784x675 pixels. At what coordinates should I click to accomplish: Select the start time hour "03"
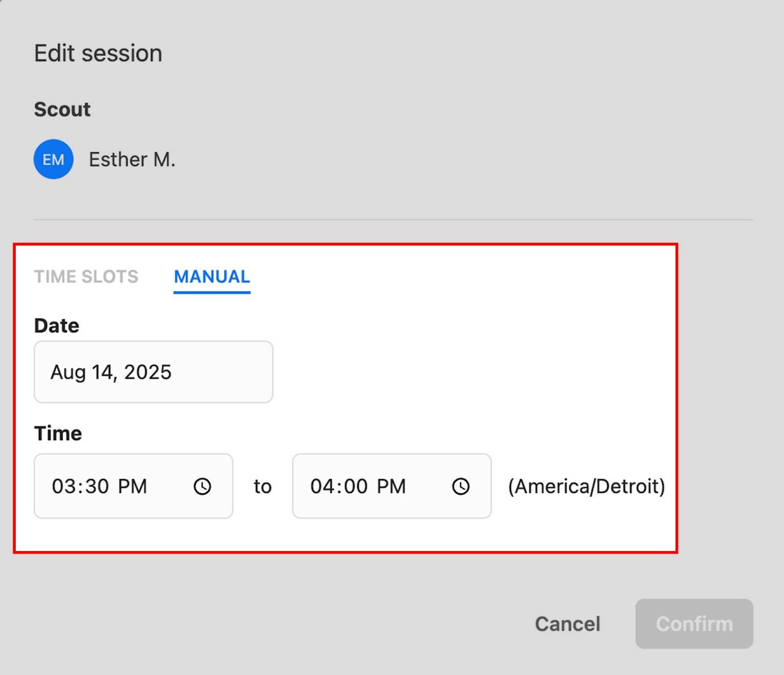(x=62, y=486)
